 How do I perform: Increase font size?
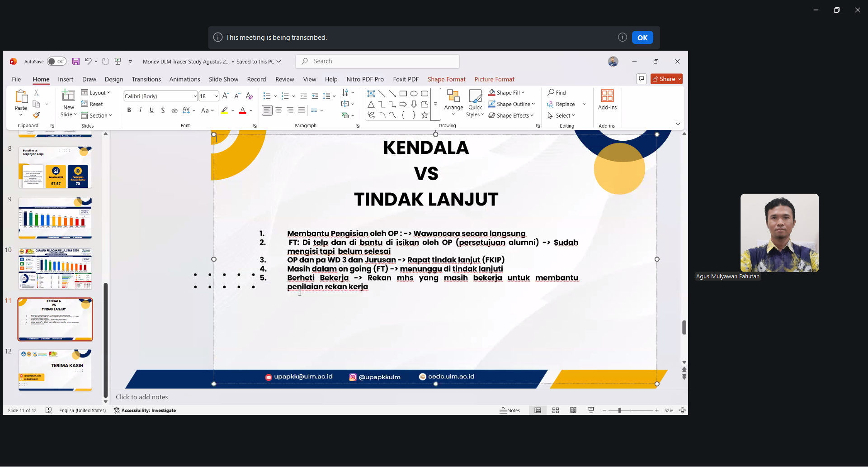click(x=226, y=96)
